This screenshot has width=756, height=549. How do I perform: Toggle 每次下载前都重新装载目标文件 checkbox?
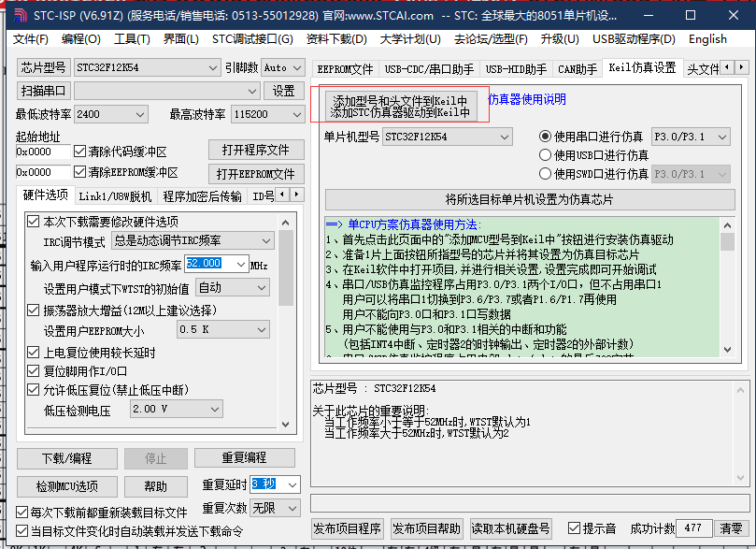pos(22,512)
